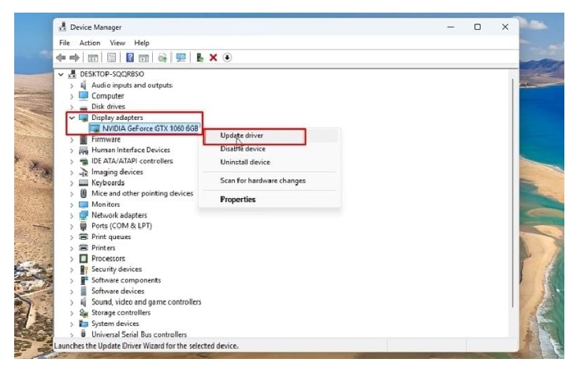The width and height of the screenshot is (588, 370).
Task: Click the circled down-arrow toolbar icon
Action: pos(228,58)
